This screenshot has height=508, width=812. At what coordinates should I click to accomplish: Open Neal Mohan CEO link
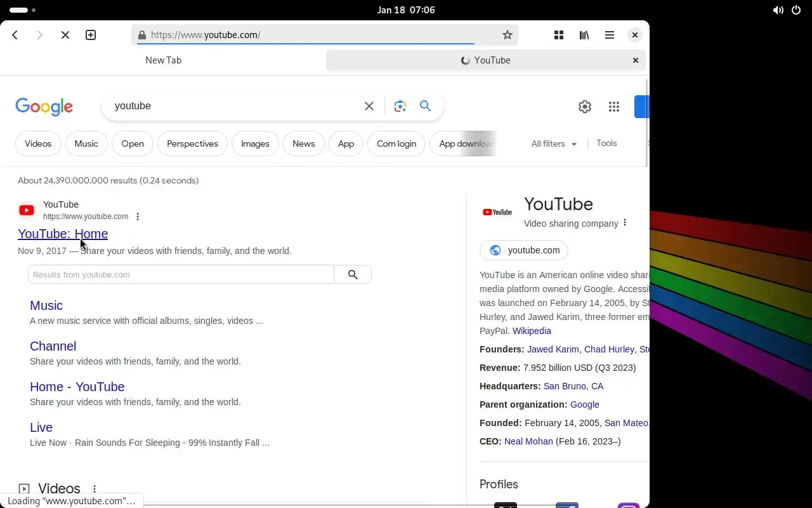pyautogui.click(x=528, y=441)
